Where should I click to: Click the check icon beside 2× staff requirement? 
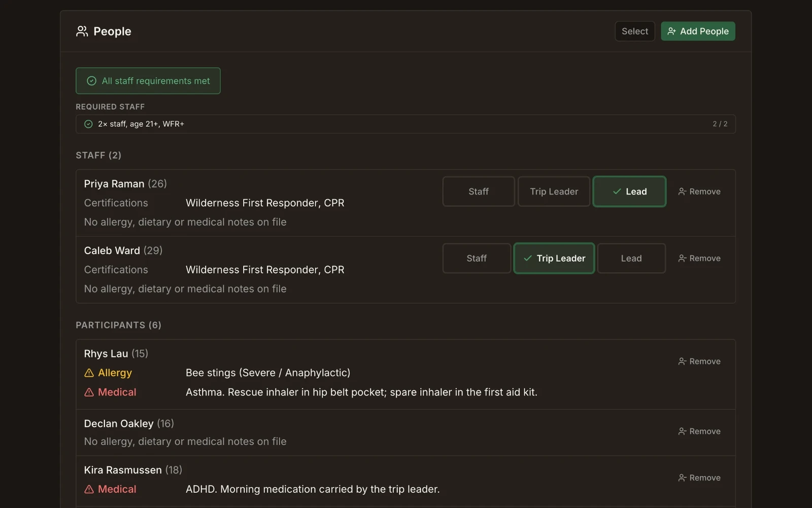[88, 124]
